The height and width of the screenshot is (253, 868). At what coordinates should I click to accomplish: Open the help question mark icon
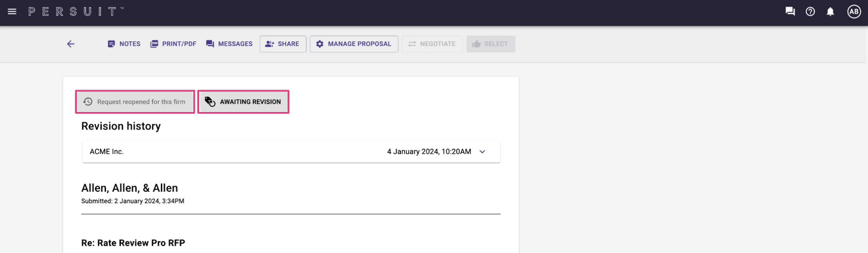pos(810,12)
